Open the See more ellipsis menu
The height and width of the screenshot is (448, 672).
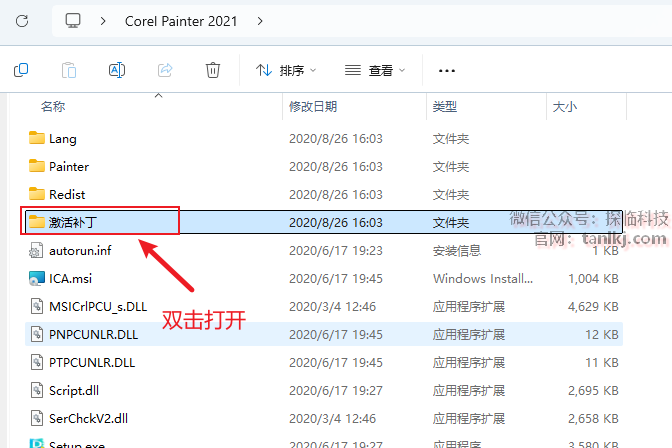(447, 71)
